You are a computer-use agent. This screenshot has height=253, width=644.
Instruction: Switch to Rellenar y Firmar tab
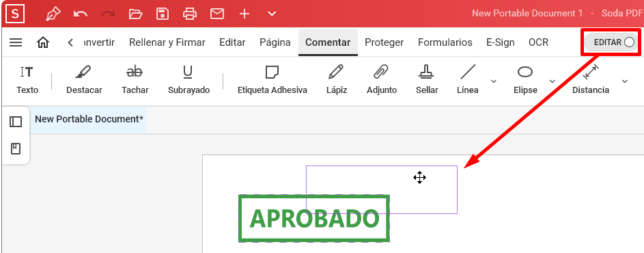tap(167, 42)
